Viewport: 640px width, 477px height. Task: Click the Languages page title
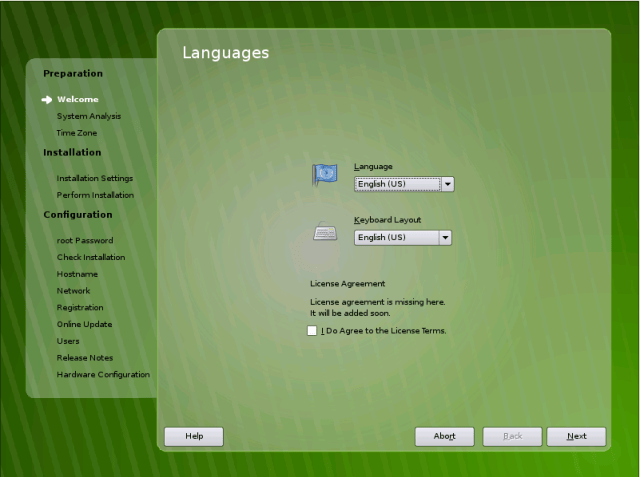(x=226, y=53)
